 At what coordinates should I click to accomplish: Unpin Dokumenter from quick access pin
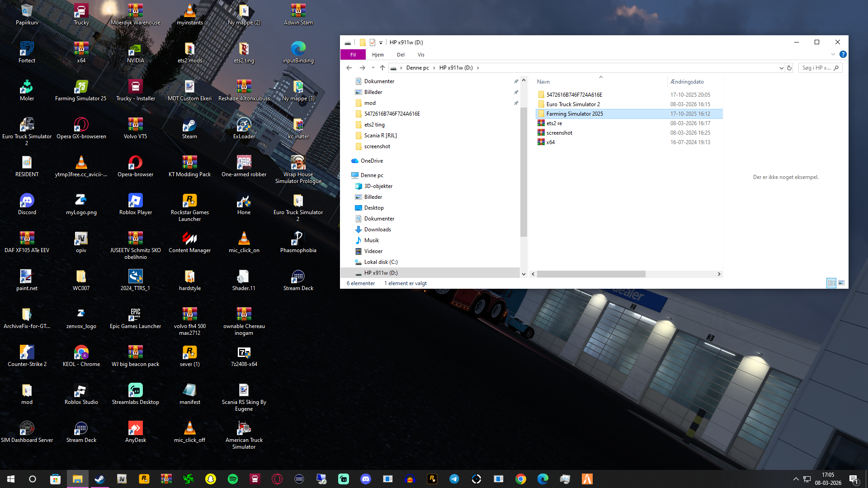tap(516, 81)
